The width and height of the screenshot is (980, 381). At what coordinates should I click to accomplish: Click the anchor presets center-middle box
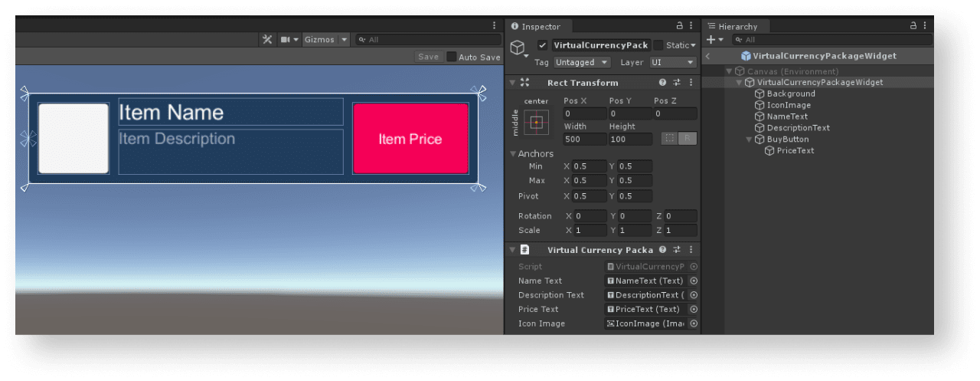[x=537, y=122]
